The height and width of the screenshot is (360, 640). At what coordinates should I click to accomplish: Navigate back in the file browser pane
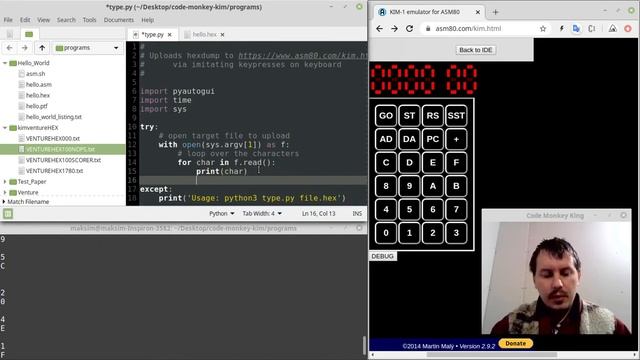pos(9,48)
